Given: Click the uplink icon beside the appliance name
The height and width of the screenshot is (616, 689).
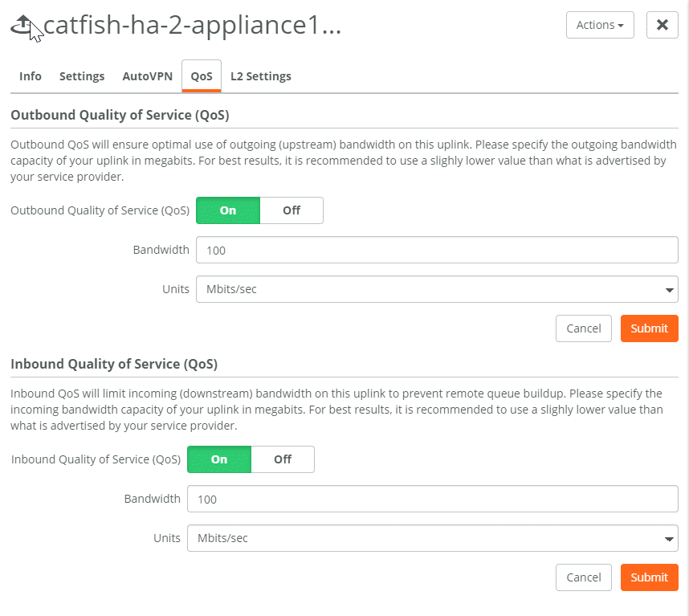Looking at the screenshot, I should click(22, 25).
